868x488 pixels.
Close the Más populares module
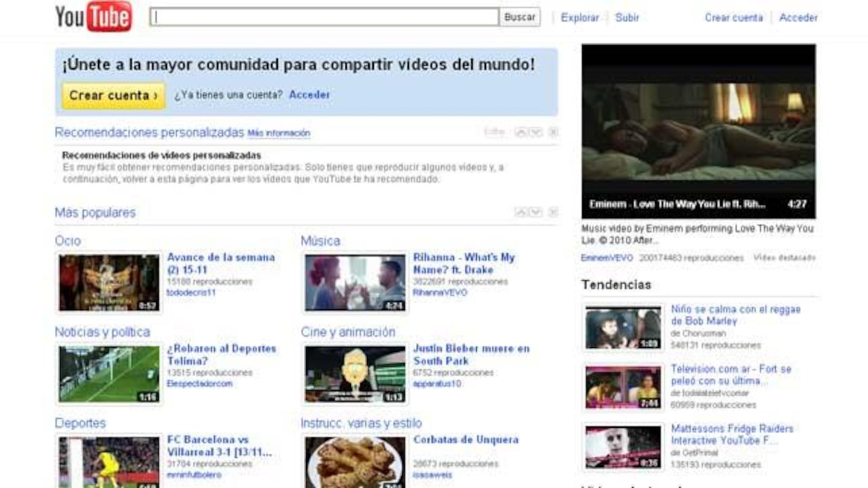pyautogui.click(x=553, y=212)
